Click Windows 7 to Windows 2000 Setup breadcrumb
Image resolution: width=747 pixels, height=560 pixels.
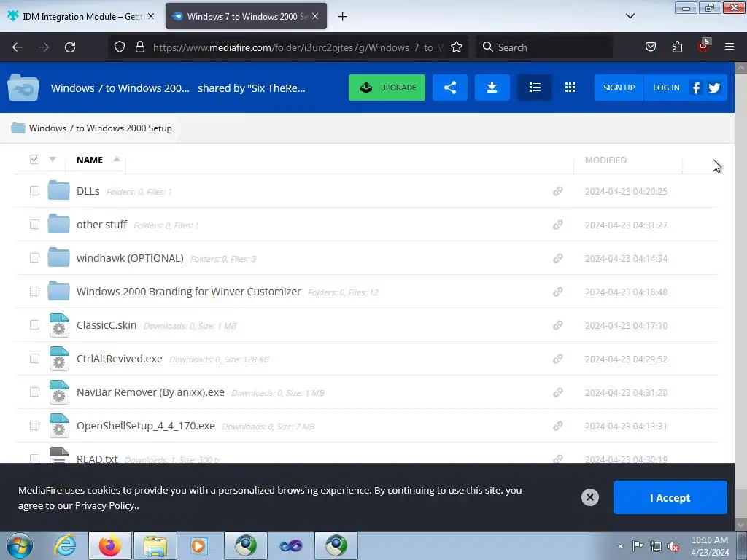(101, 128)
